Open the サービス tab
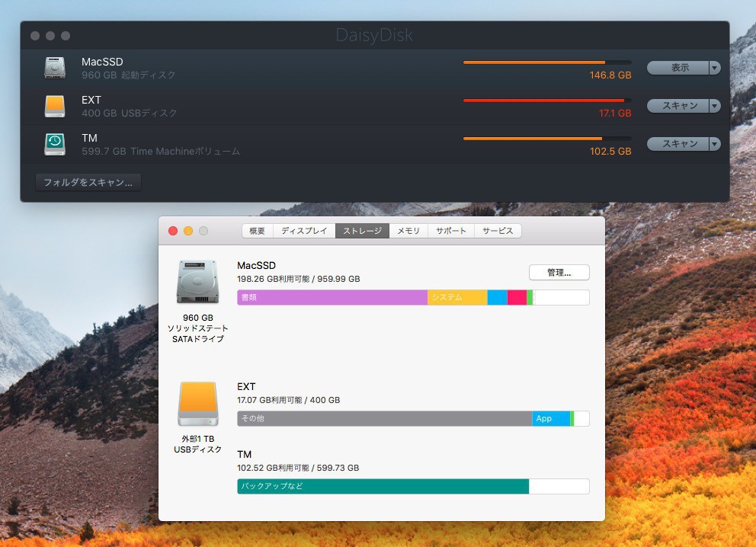Viewport: 756px width, 547px height. [498, 231]
